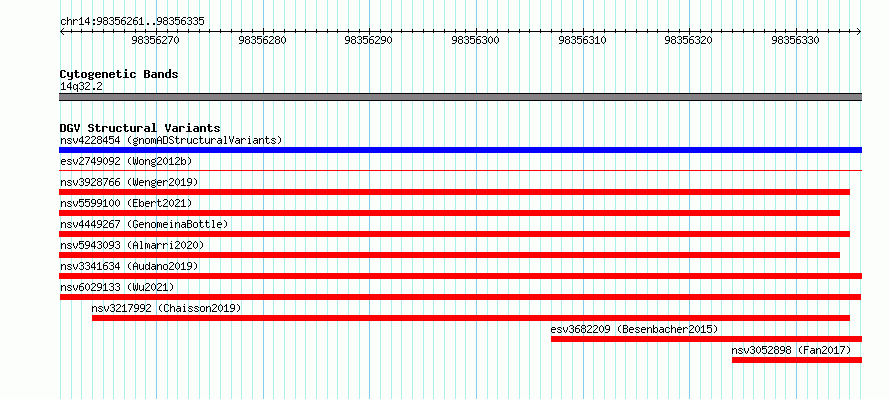Click the 98356270 ruler position label
Viewport: 890px width, 399px height.
click(156, 40)
